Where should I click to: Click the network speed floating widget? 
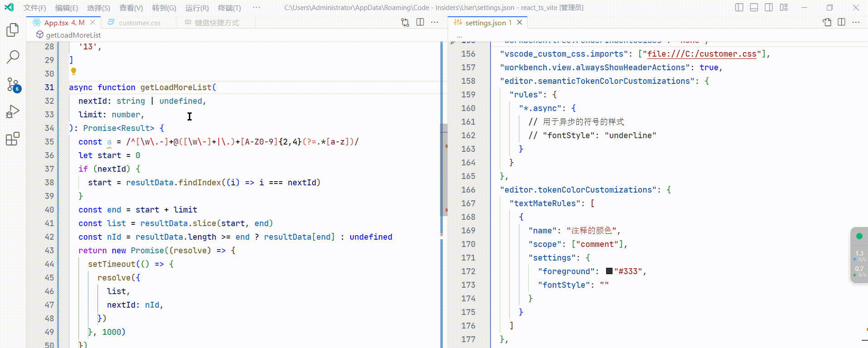[x=859, y=255]
